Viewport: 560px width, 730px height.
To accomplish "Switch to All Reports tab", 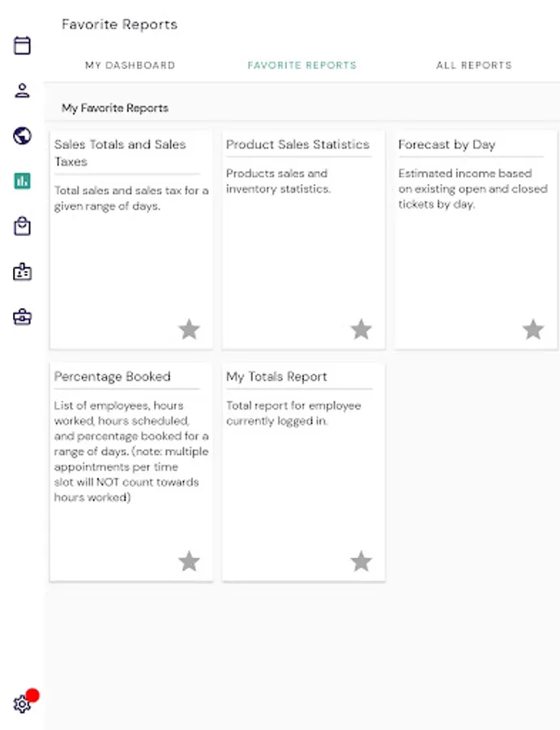I will 474,65.
